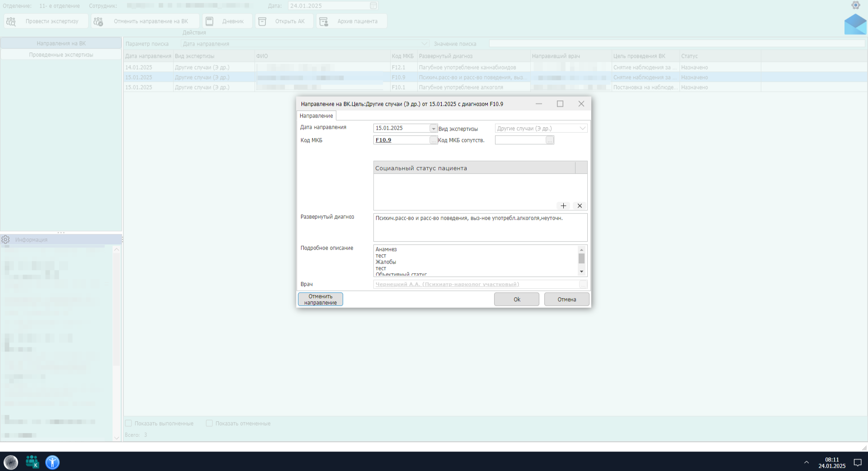
Task: Click the Чернецкий А.А. doctor link
Action: (448, 284)
